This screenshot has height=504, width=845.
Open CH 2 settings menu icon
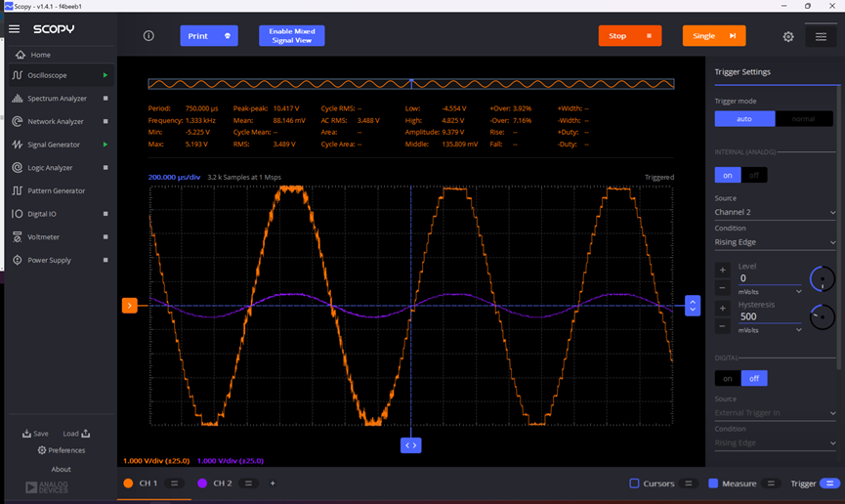(x=248, y=483)
